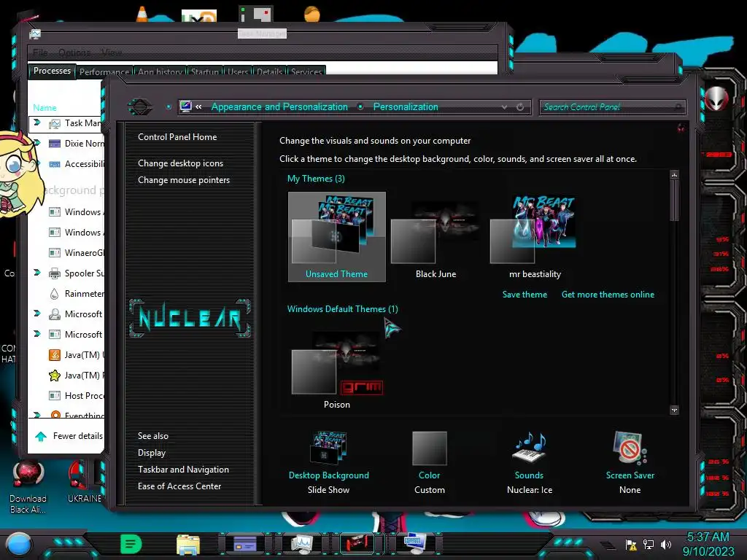
Task: Select the Spooler printer icon
Action: pyautogui.click(x=55, y=273)
